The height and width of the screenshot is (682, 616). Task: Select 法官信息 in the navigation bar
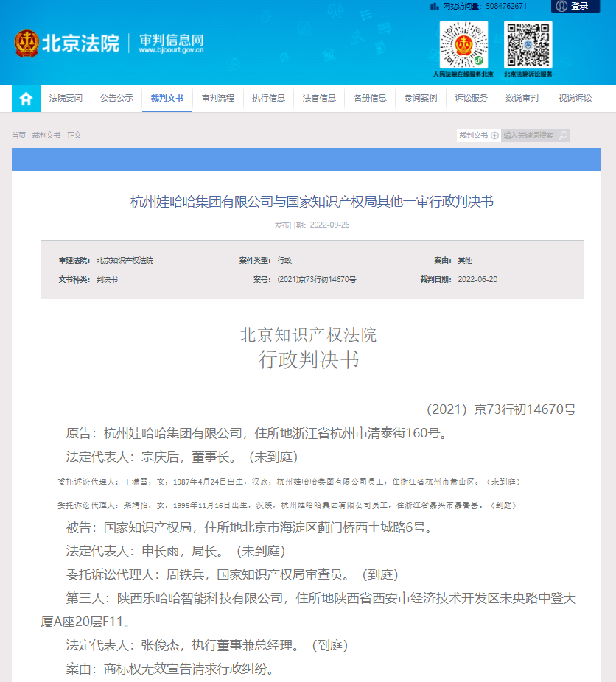[320, 99]
